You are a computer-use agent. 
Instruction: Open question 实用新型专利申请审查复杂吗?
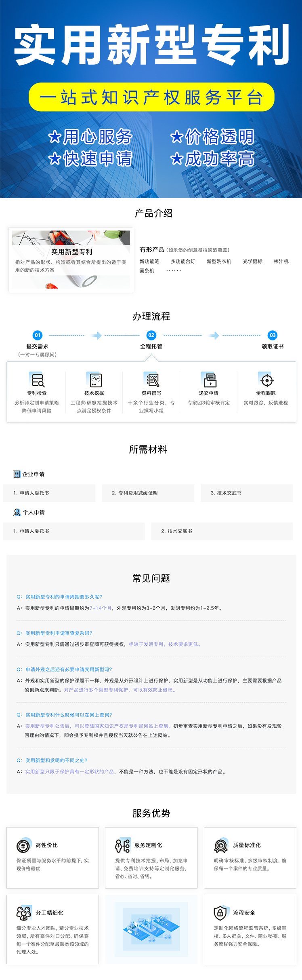tap(55, 633)
